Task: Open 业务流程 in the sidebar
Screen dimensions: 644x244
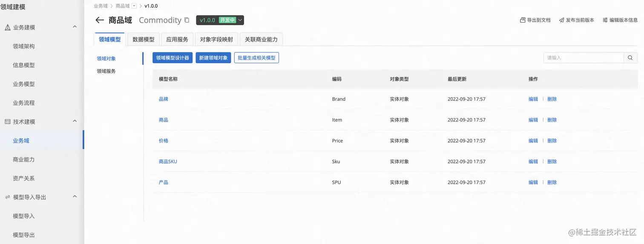Action: [x=24, y=103]
